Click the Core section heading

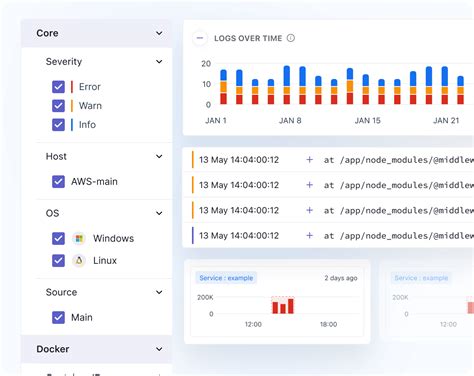click(x=47, y=33)
